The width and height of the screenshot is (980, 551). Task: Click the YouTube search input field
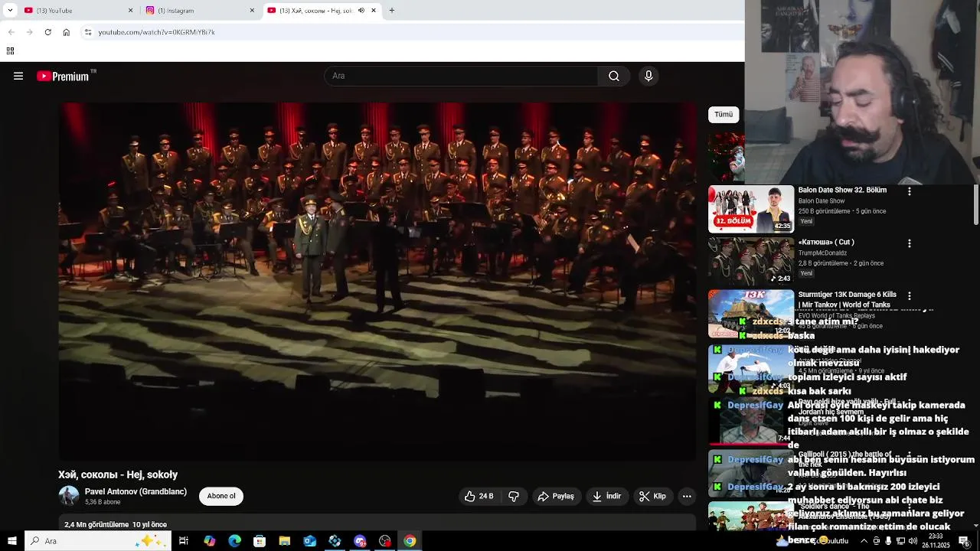pos(462,76)
